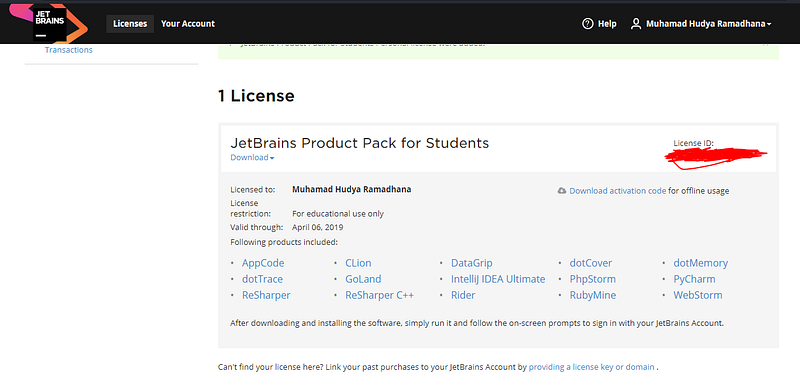Open the AppCode product link
Screen dimensions: 800x381
(x=263, y=264)
